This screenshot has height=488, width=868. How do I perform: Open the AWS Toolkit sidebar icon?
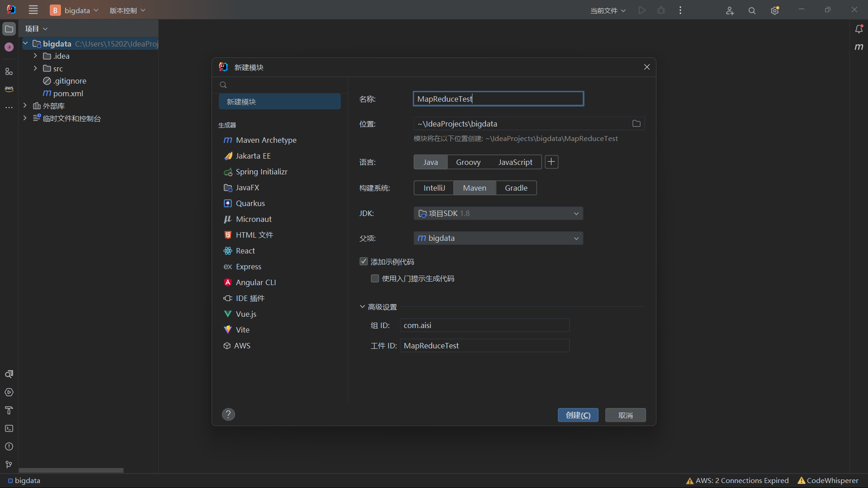click(9, 89)
